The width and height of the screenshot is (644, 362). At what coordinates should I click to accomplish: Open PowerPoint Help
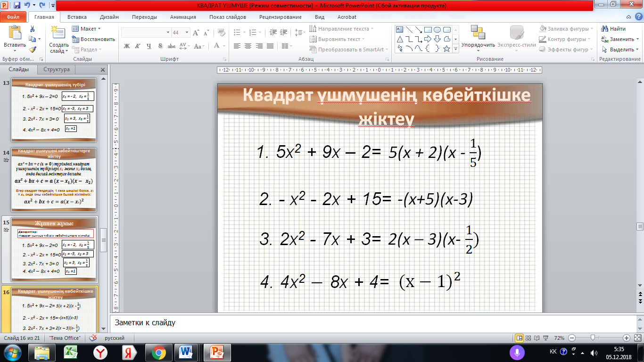pyautogui.click(x=638, y=17)
